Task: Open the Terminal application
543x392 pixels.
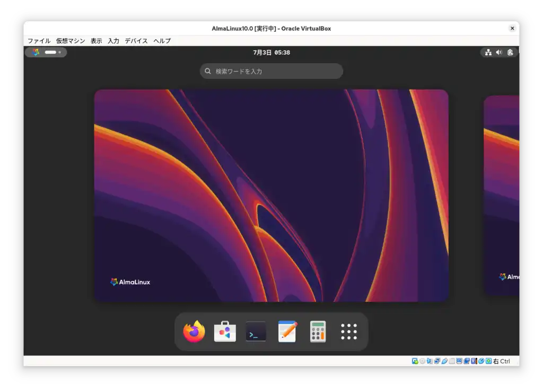Action: (x=256, y=332)
